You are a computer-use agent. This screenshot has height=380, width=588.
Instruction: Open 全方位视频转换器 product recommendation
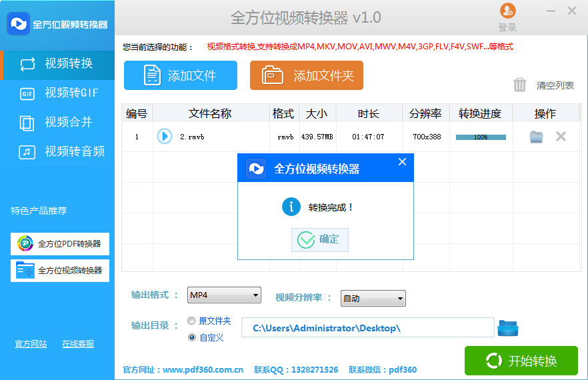coord(60,271)
